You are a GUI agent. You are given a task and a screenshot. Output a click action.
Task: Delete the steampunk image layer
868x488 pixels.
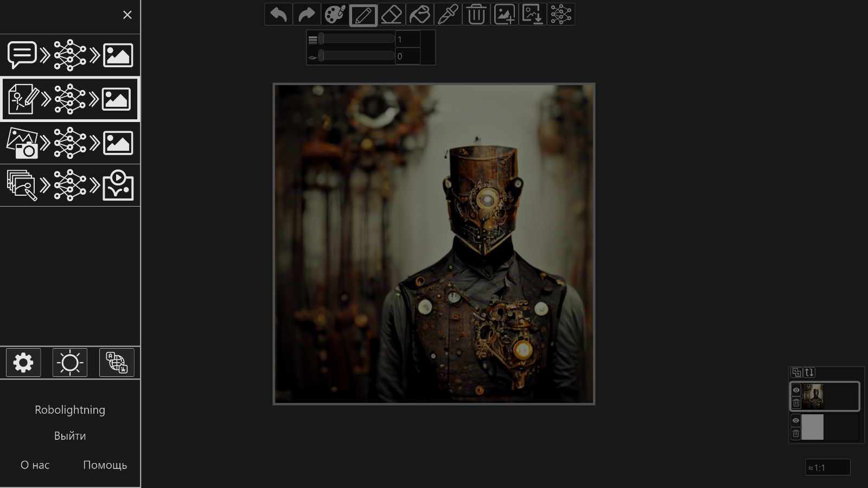pos(796,403)
